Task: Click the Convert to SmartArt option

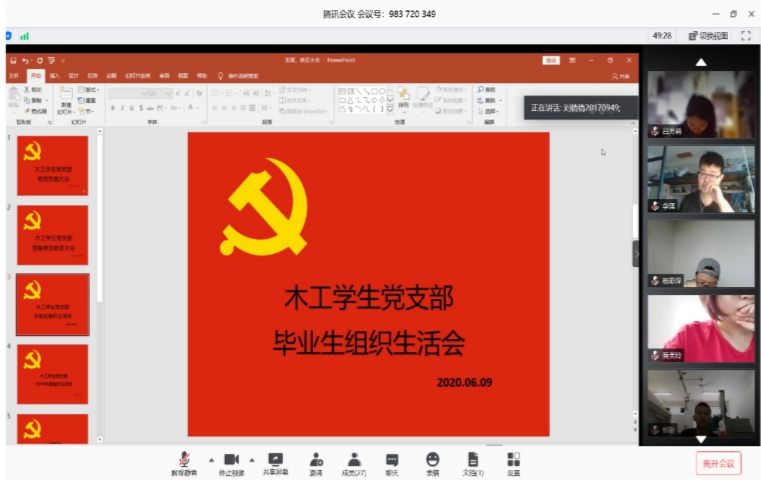Action: point(304,111)
